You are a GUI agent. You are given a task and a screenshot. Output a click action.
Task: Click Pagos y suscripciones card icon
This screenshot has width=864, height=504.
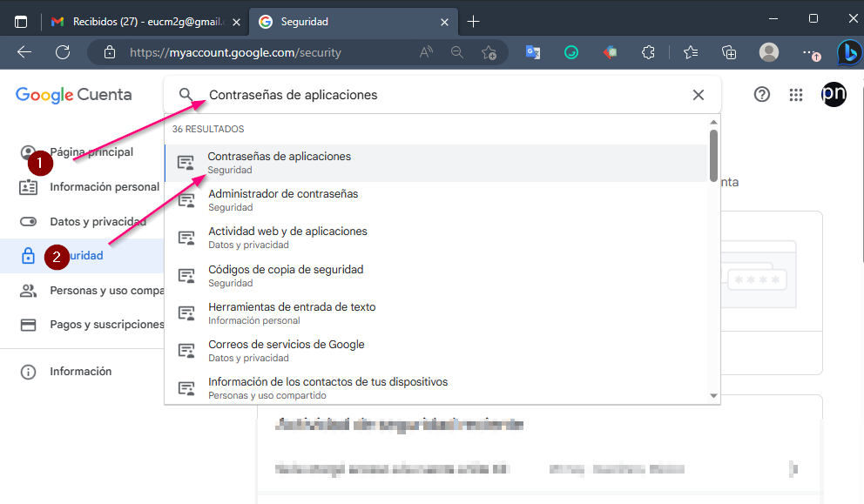[28, 325]
